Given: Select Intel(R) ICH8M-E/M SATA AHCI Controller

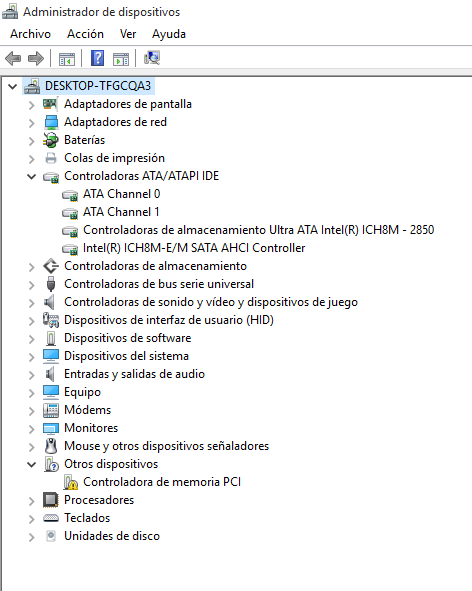Looking at the screenshot, I should pos(194,248).
